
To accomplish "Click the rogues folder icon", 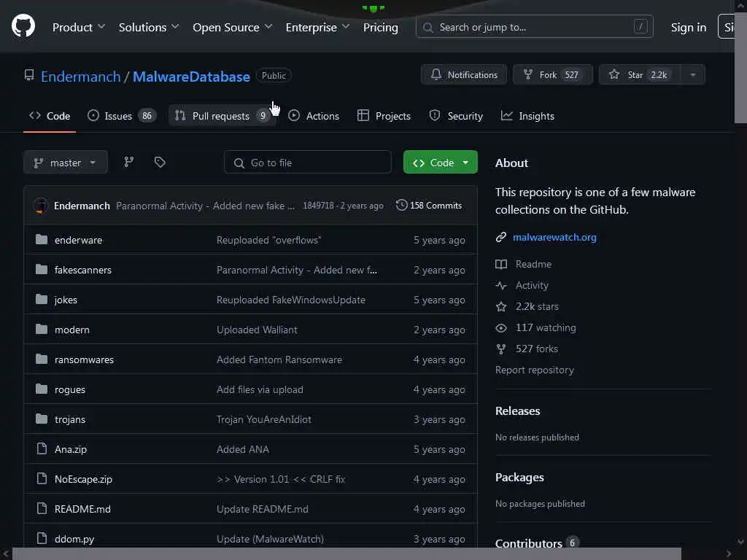I will coord(42,389).
